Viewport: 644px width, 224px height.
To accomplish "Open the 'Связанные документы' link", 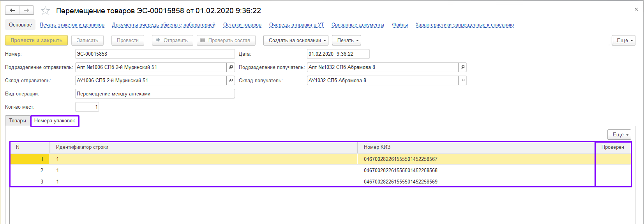I will [358, 25].
